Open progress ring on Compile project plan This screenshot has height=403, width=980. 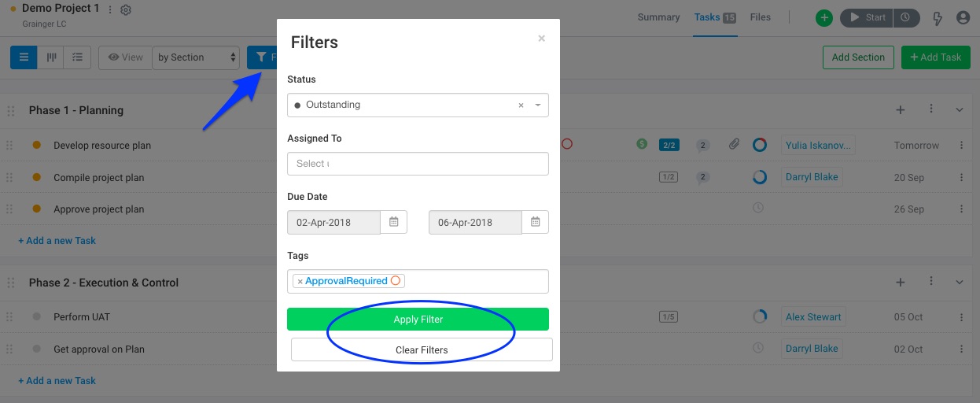point(759,177)
